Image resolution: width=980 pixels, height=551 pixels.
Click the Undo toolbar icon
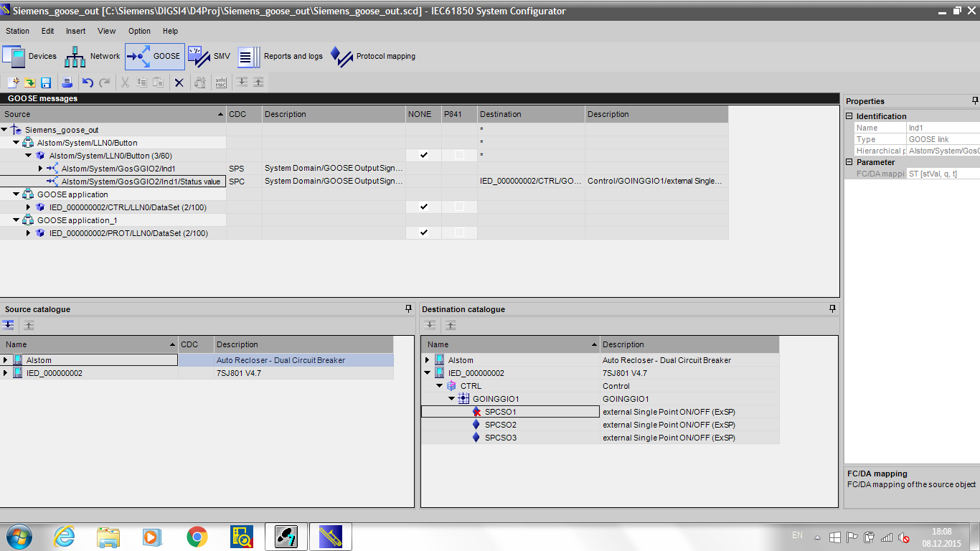[86, 82]
